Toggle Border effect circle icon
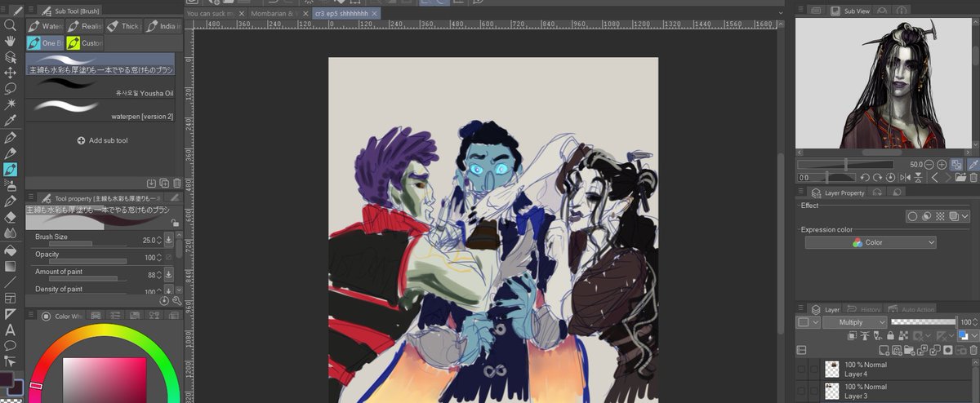The image size is (980, 403). pos(912,216)
